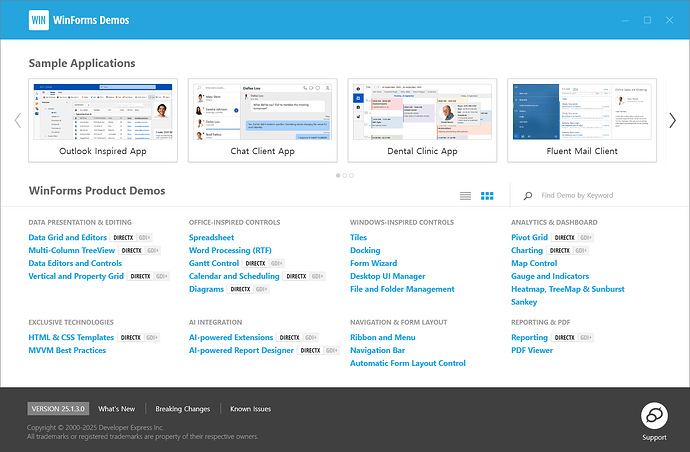Open the Spreadsheet demo link

pos(211,237)
